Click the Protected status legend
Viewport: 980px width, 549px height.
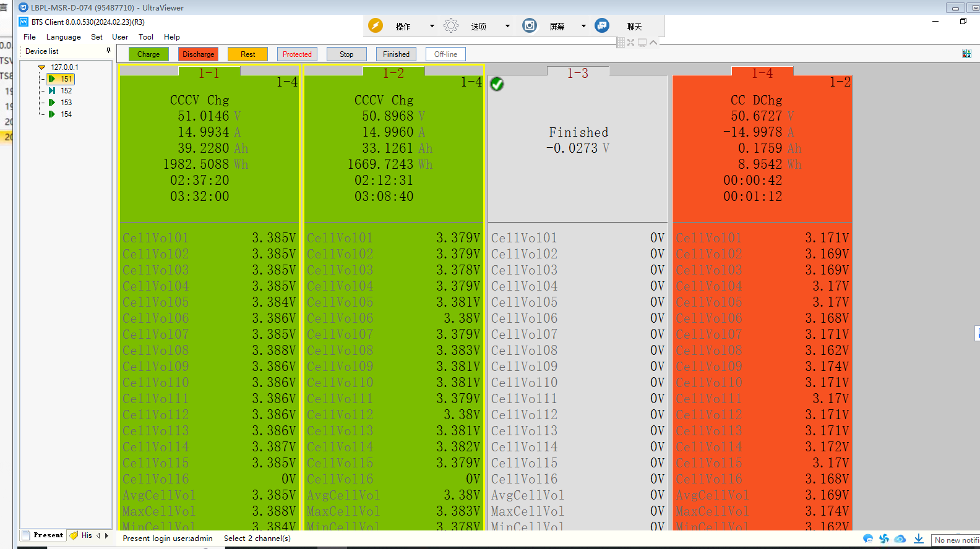pyautogui.click(x=297, y=54)
